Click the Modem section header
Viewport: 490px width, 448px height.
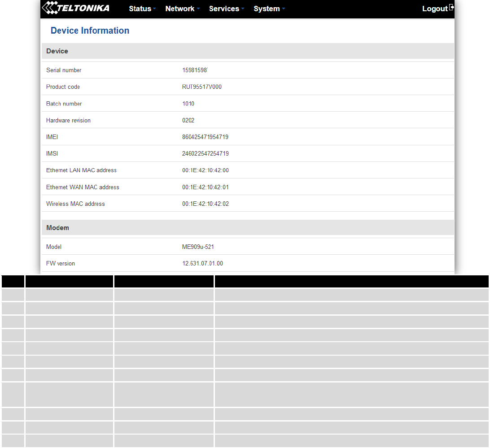pyautogui.click(x=248, y=227)
